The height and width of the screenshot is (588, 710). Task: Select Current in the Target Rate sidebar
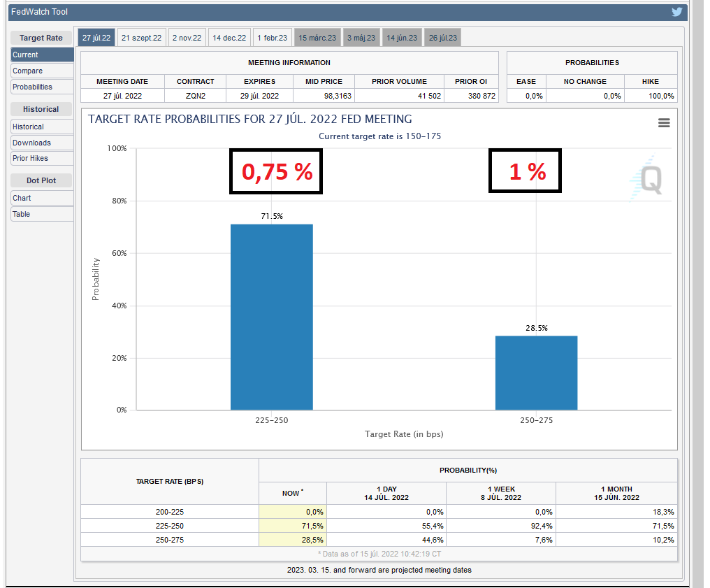42,55
